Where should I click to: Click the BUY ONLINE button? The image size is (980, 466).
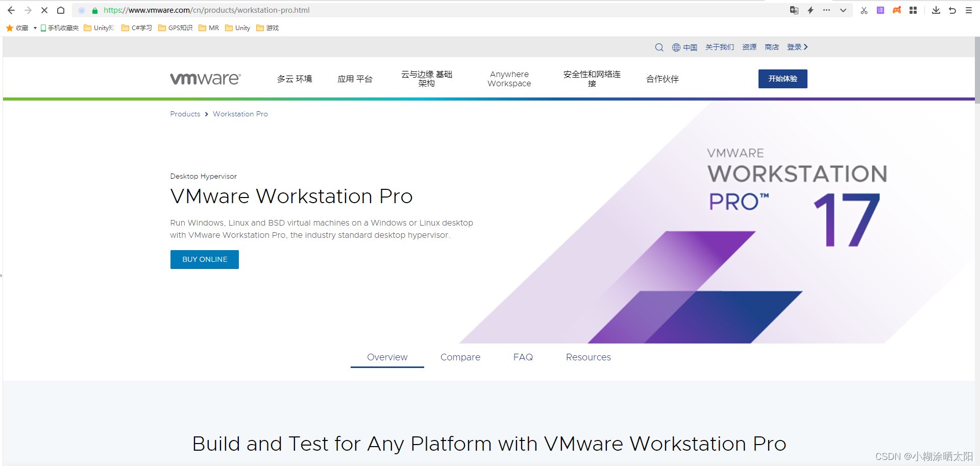click(205, 259)
